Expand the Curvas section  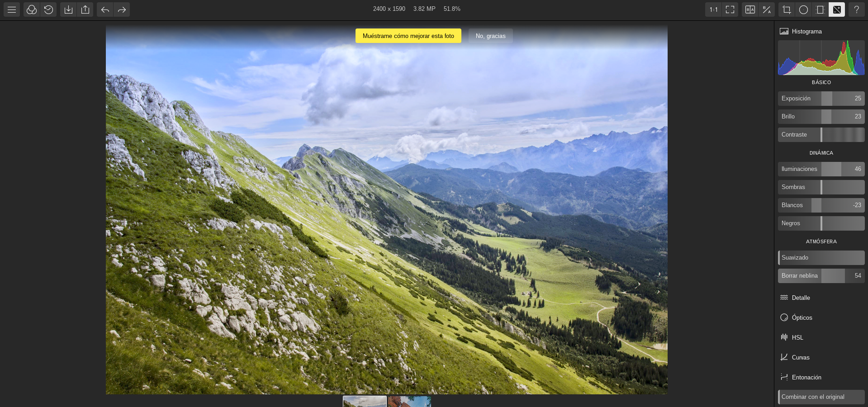tap(800, 357)
